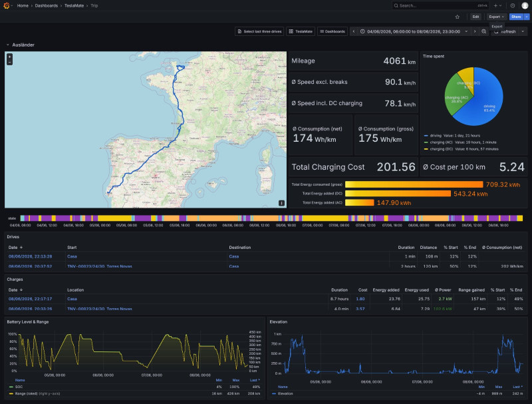The width and height of the screenshot is (532, 404).
Task: Open the plus add-new menu
Action: pos(497,5)
